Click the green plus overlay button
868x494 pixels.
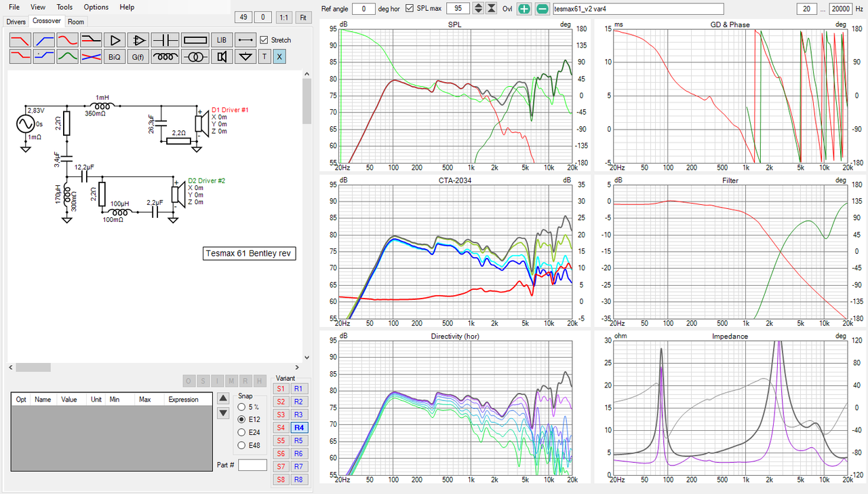524,9
